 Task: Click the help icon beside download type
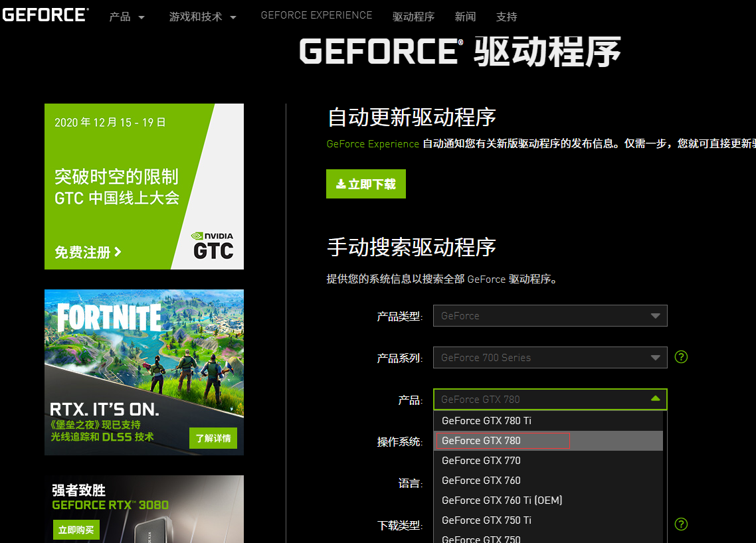tap(681, 524)
